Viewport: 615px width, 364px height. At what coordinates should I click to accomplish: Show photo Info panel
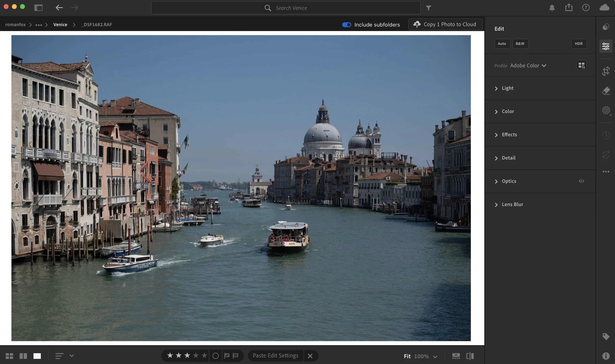[x=606, y=356]
